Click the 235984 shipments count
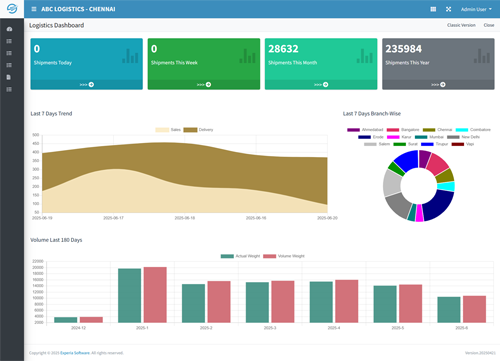Screen dimensions: 500x362 404,49
